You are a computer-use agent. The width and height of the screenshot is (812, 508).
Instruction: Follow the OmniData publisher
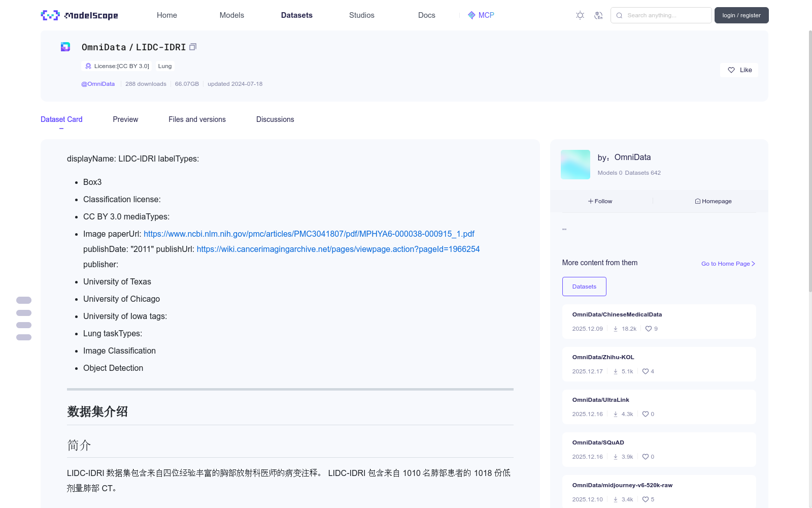(x=600, y=201)
